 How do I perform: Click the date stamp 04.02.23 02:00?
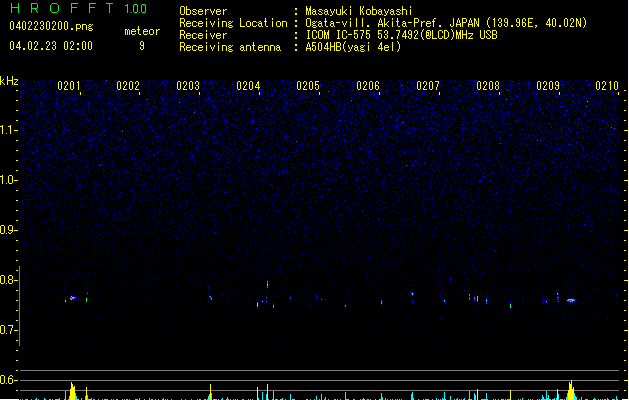coord(51,46)
